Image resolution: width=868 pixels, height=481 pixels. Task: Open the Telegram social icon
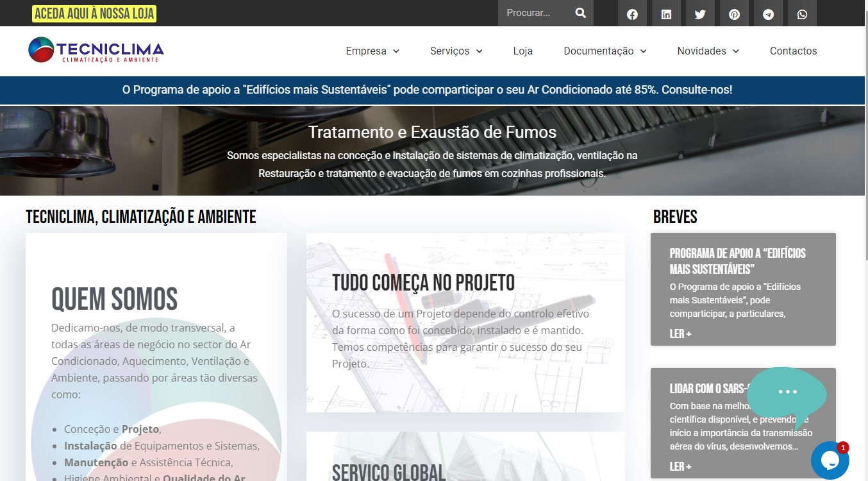768,14
